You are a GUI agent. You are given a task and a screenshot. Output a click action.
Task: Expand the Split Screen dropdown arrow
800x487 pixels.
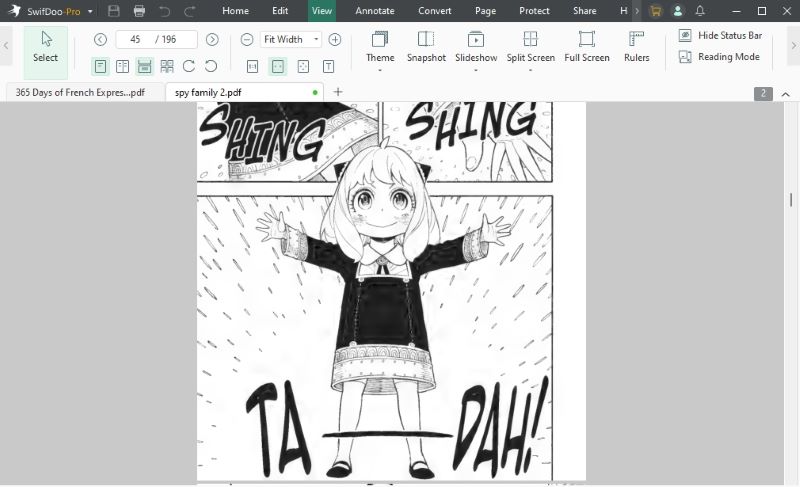coord(531,70)
